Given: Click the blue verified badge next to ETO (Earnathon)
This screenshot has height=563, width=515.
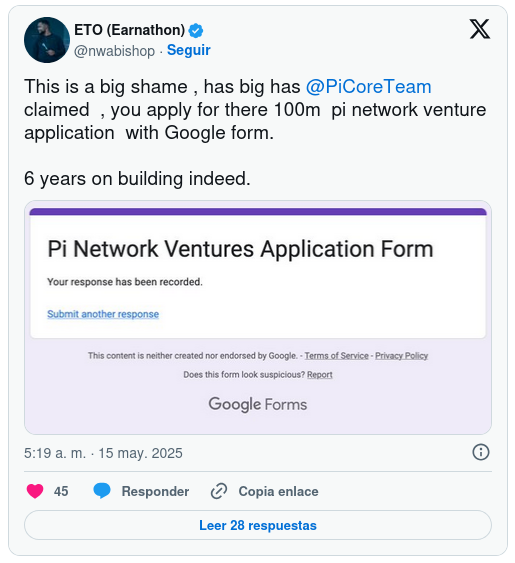Looking at the screenshot, I should tap(196, 31).
